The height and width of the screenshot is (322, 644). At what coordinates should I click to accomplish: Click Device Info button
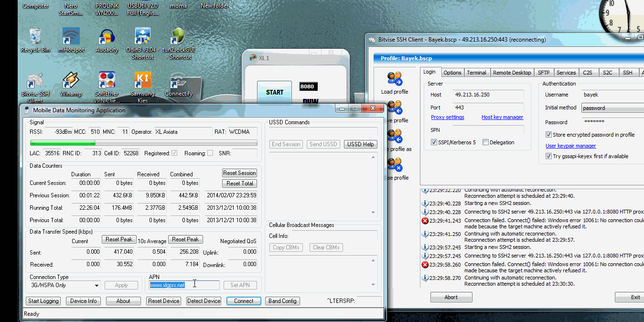(84, 301)
